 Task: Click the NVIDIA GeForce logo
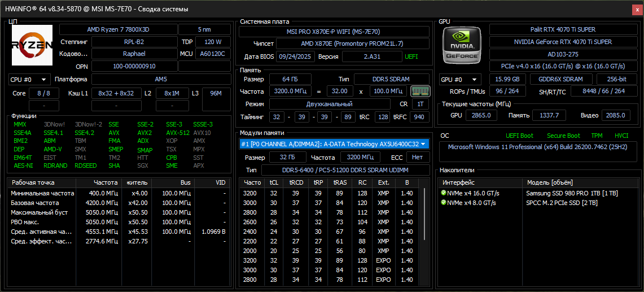pos(462,45)
